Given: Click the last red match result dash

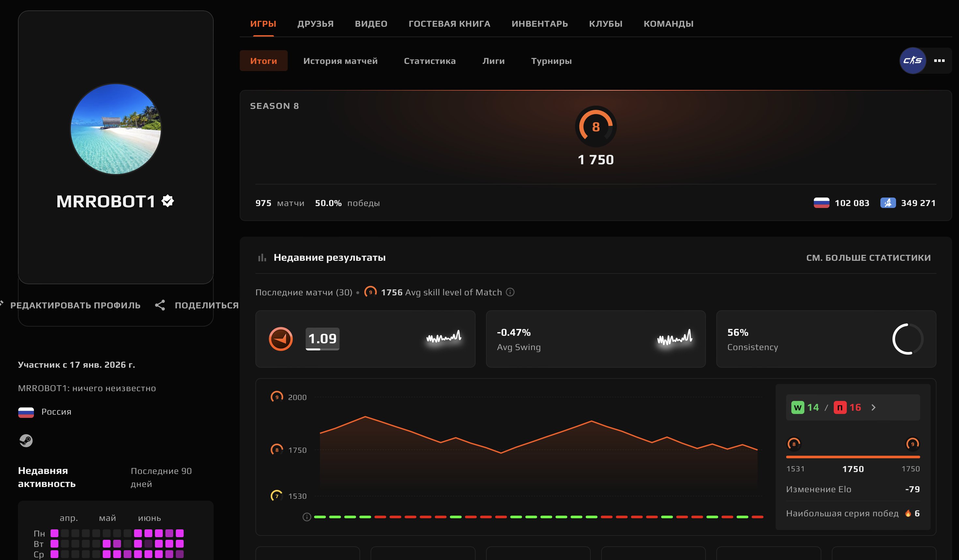Looking at the screenshot, I should [757, 517].
